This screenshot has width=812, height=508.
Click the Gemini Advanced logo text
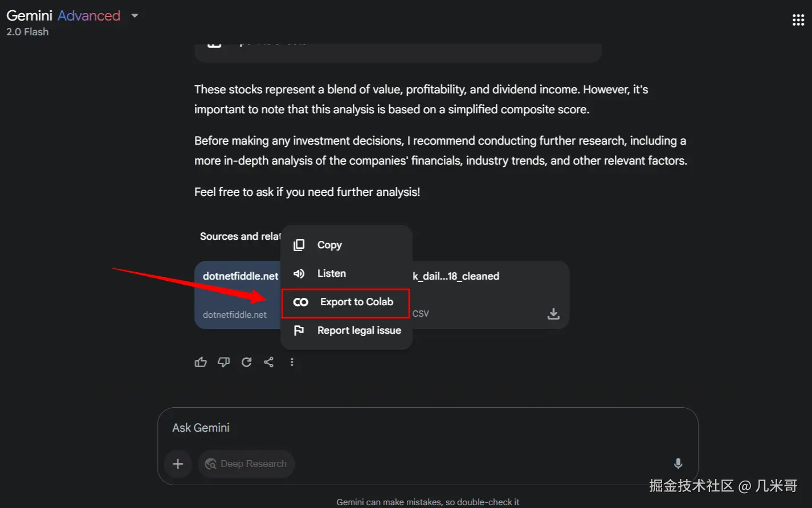tap(63, 16)
